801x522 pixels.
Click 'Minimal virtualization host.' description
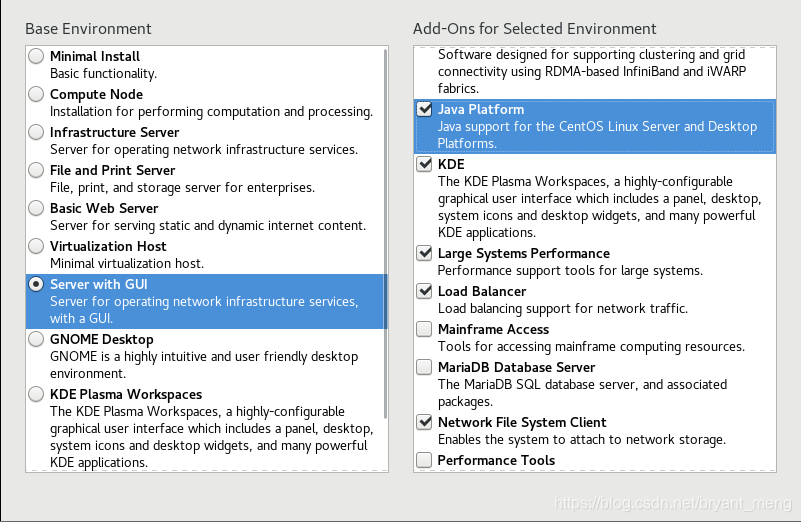pyautogui.click(x=127, y=264)
